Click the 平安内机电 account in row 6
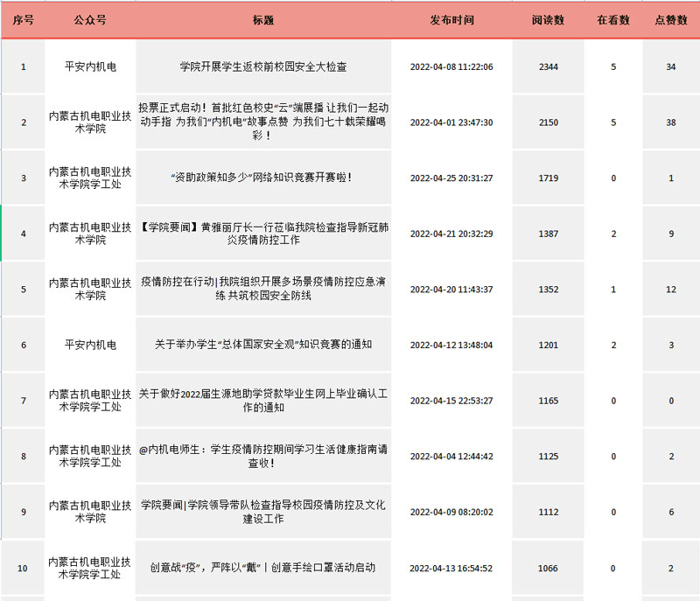700x601 pixels. [90, 345]
